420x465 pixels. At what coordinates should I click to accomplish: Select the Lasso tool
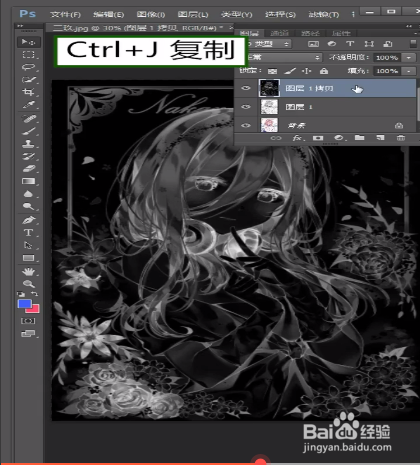coord(28,67)
